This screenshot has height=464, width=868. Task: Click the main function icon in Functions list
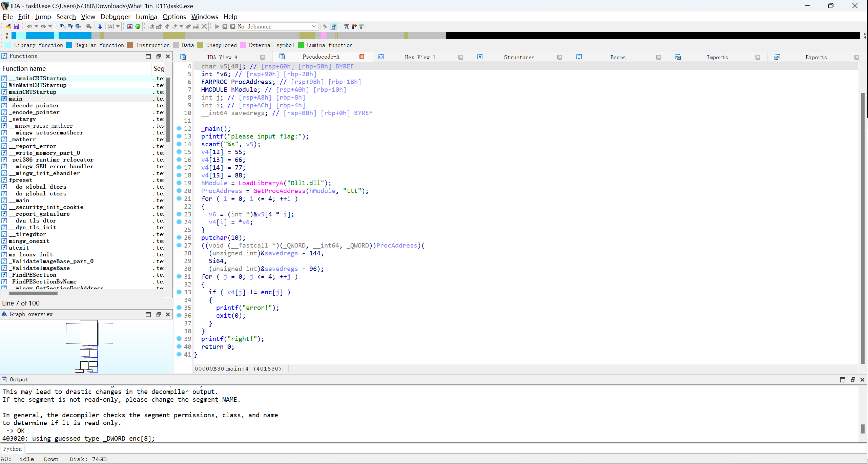tap(4, 99)
